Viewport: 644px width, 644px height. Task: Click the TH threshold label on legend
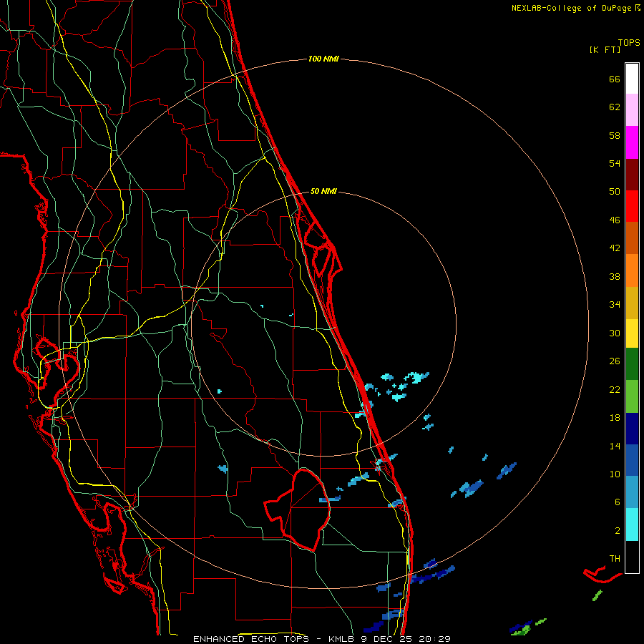[615, 559]
